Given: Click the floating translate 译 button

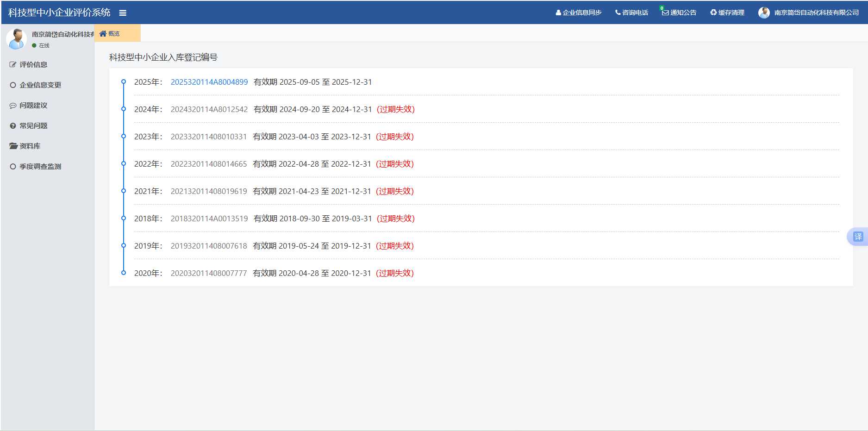Looking at the screenshot, I should pyautogui.click(x=858, y=237).
